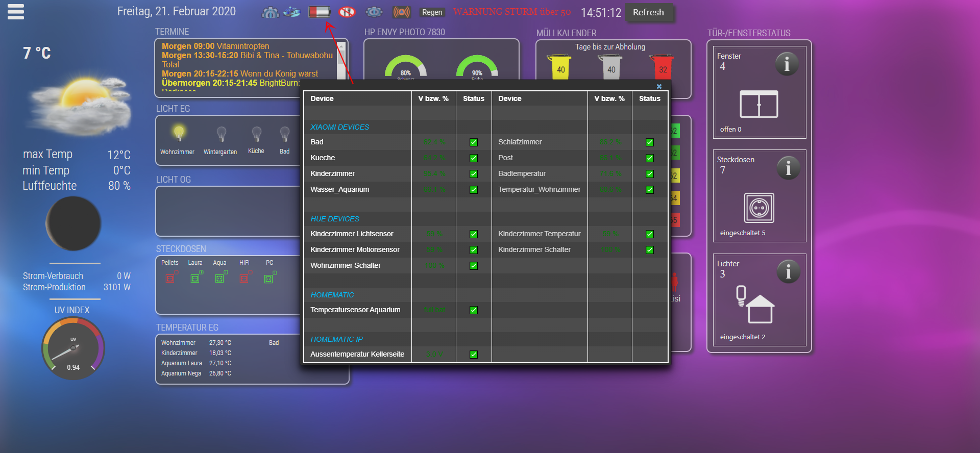Switch the Aqua socket
Image resolution: width=980 pixels, height=453 pixels.
pyautogui.click(x=219, y=278)
